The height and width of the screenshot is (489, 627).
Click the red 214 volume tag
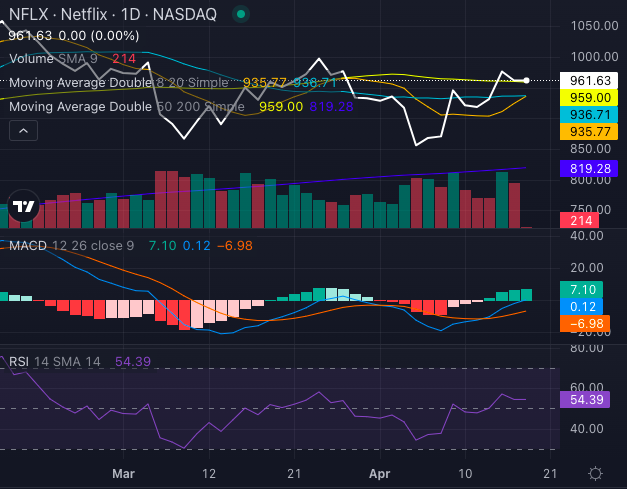click(581, 219)
